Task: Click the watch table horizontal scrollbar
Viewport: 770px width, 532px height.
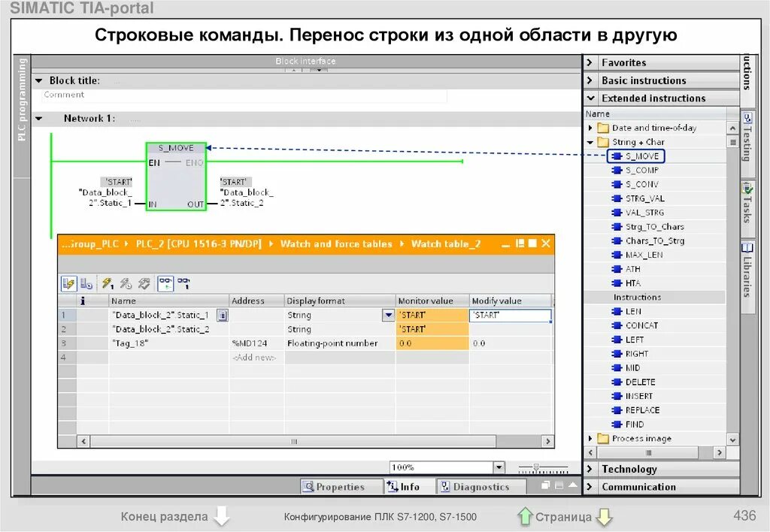Action: (x=294, y=441)
